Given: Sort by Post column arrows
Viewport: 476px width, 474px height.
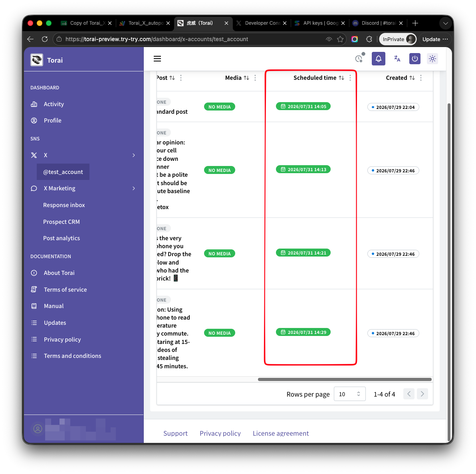Looking at the screenshot, I should tap(172, 78).
